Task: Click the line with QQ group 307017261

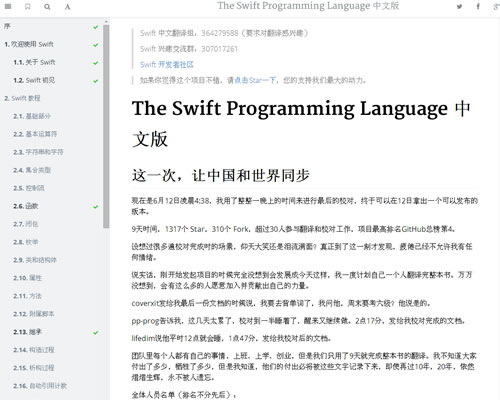Action: pyautogui.click(x=189, y=49)
